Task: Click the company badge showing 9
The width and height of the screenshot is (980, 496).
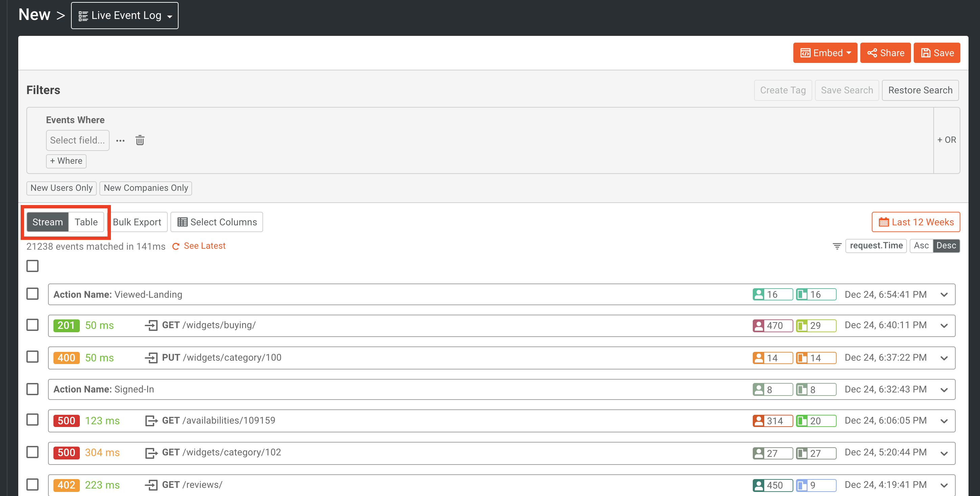Action: click(816, 485)
